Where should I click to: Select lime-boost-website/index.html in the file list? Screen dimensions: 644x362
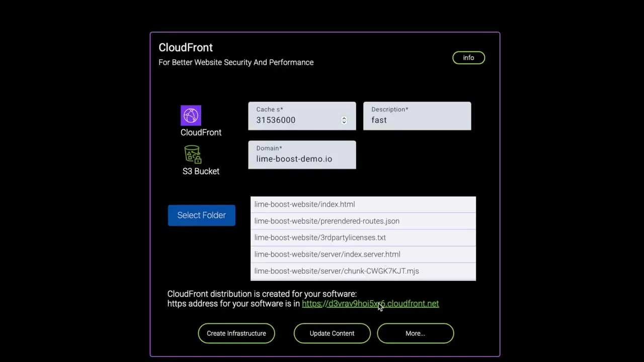point(363,205)
